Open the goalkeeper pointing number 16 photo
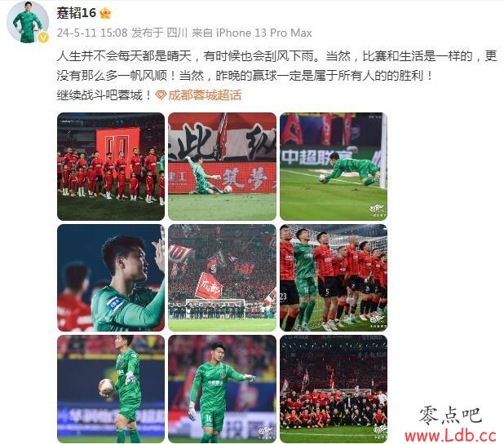This screenshot has height=444, width=504. [222, 389]
